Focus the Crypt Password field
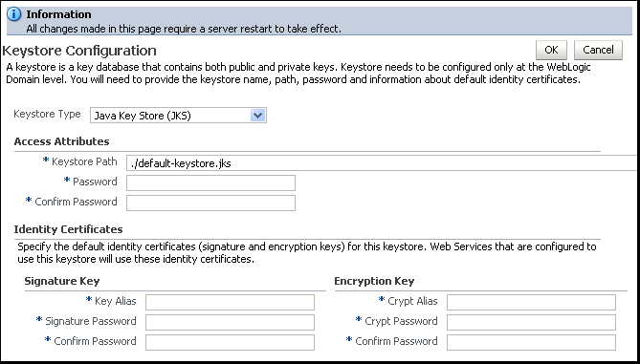The width and height of the screenshot is (640, 364). (531, 322)
